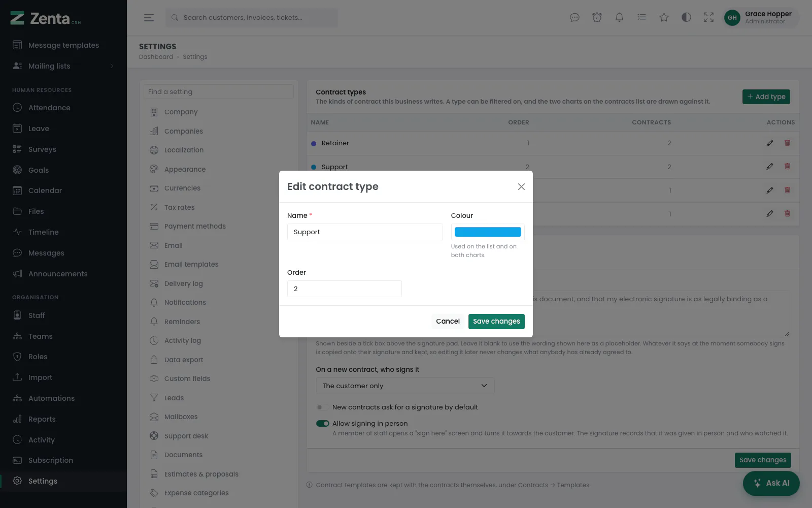The width and height of the screenshot is (812, 508).
Task: Open the Zenta CRM logo home
Action: (46, 19)
